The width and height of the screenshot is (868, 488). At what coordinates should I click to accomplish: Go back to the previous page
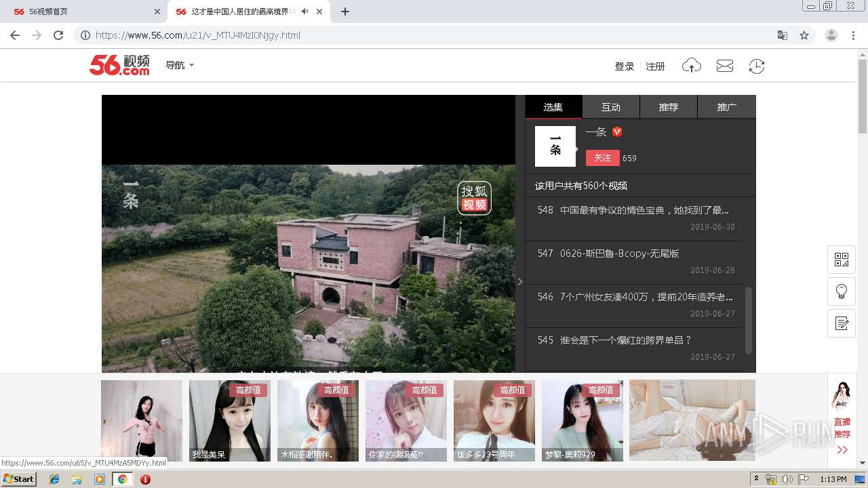point(15,35)
